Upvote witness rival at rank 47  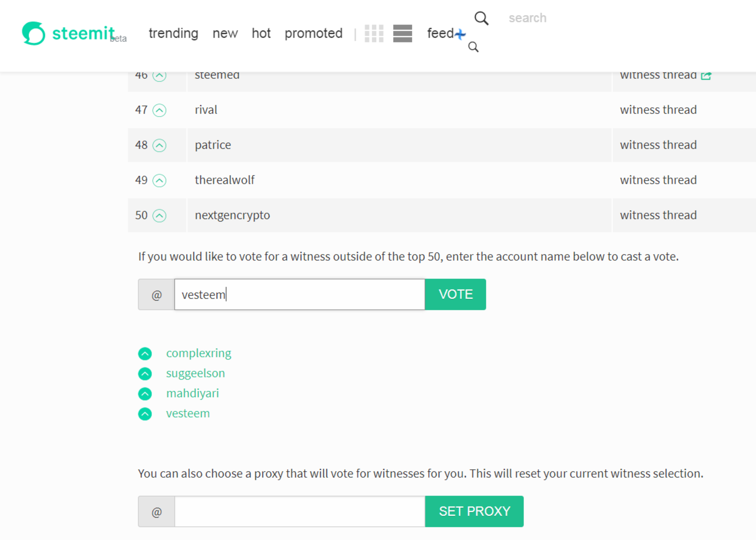point(159,110)
